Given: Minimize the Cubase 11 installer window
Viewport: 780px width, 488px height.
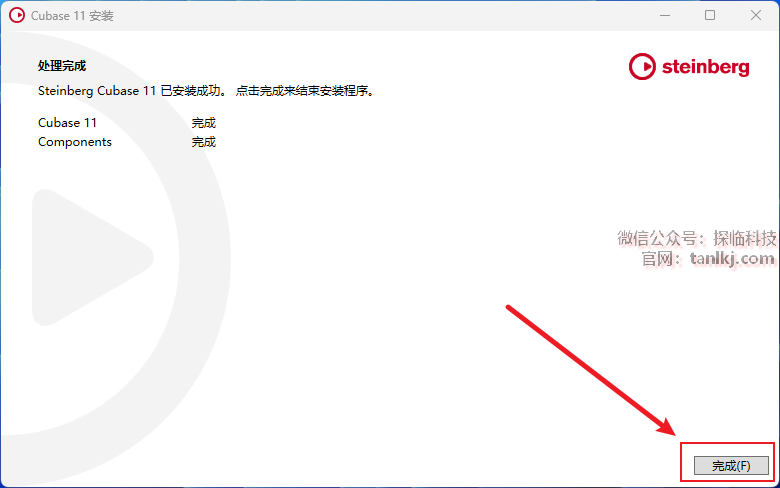Looking at the screenshot, I should click(665, 15).
